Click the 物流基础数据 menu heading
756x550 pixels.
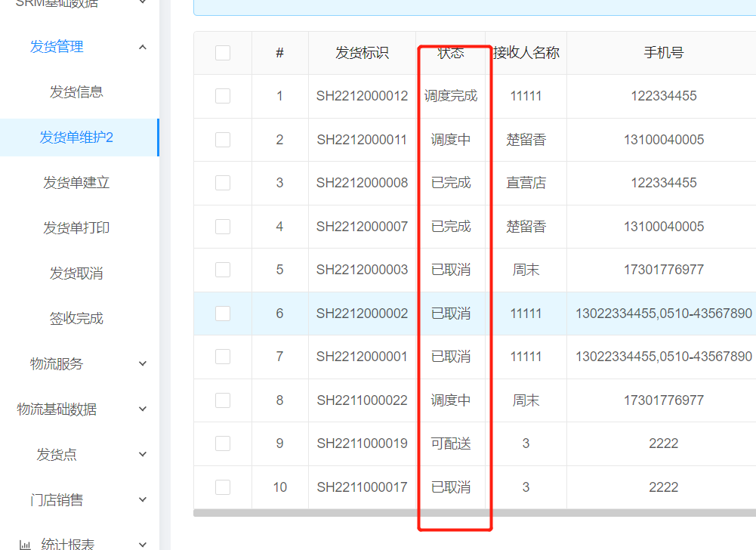57,409
